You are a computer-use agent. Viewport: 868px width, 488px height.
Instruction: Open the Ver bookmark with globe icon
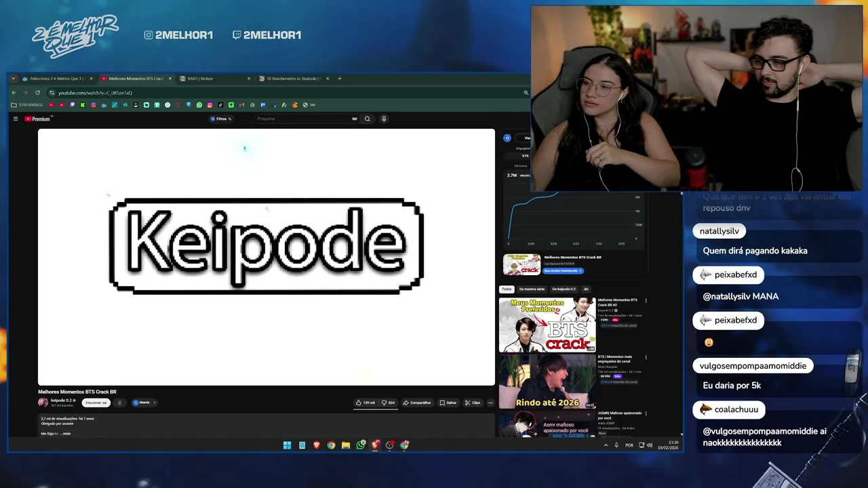[309, 105]
